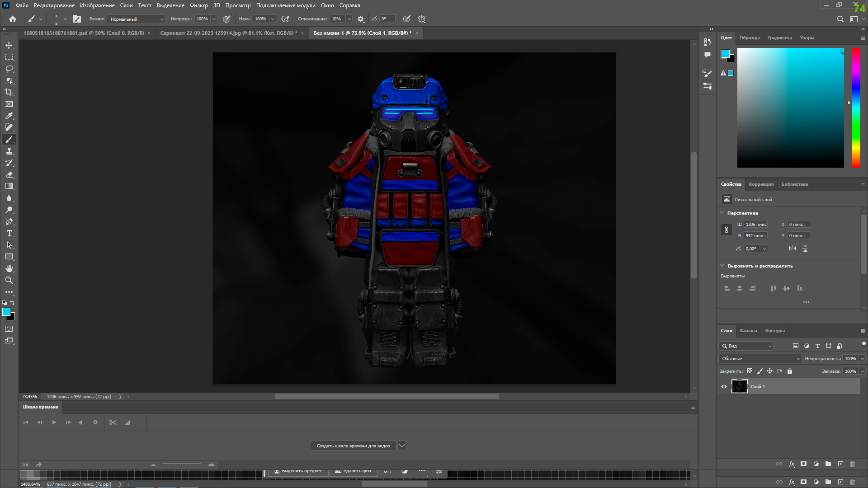Click the color picker field
Viewport: 868px width, 488px height.
(x=790, y=108)
